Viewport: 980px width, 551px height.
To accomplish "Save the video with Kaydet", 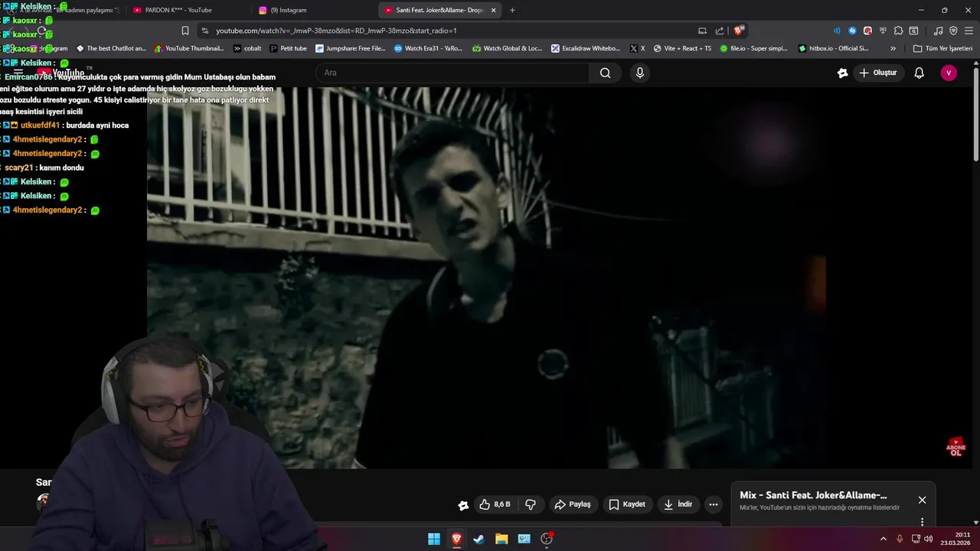I will (x=628, y=504).
